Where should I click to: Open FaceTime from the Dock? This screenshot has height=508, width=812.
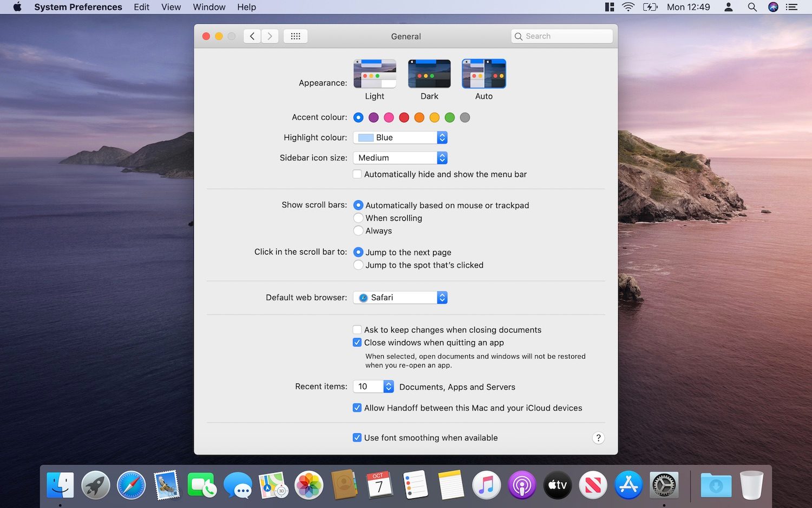[x=202, y=485]
